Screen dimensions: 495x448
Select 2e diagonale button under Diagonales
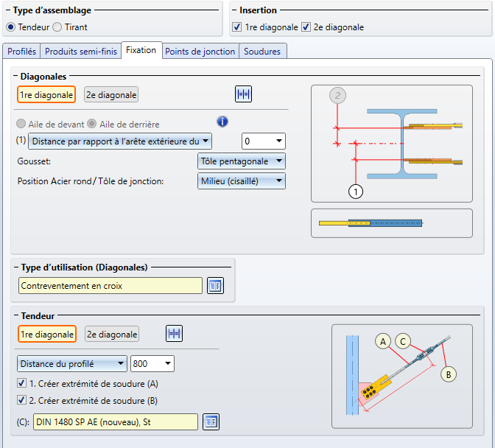pyautogui.click(x=111, y=94)
